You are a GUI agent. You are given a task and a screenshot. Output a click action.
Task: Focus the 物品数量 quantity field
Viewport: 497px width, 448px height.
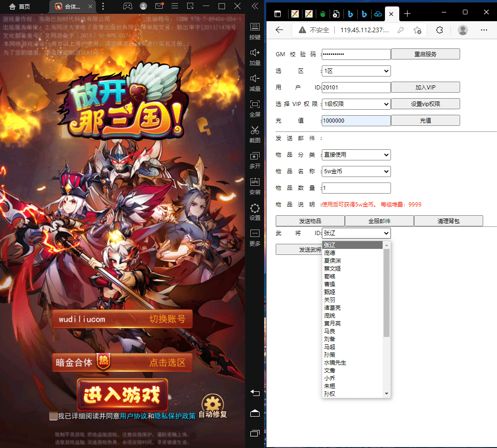[356, 188]
